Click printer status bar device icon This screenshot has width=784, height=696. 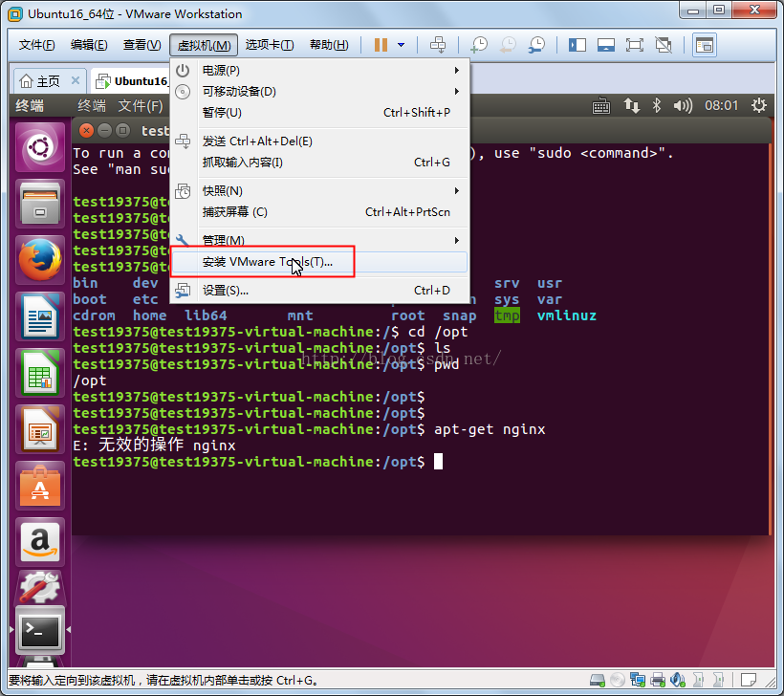coord(658,680)
